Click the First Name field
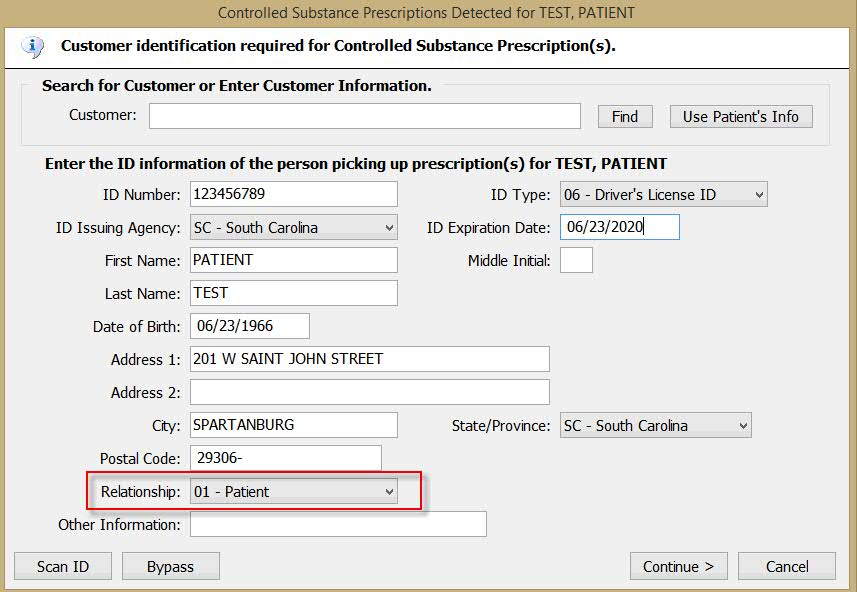 (294, 260)
